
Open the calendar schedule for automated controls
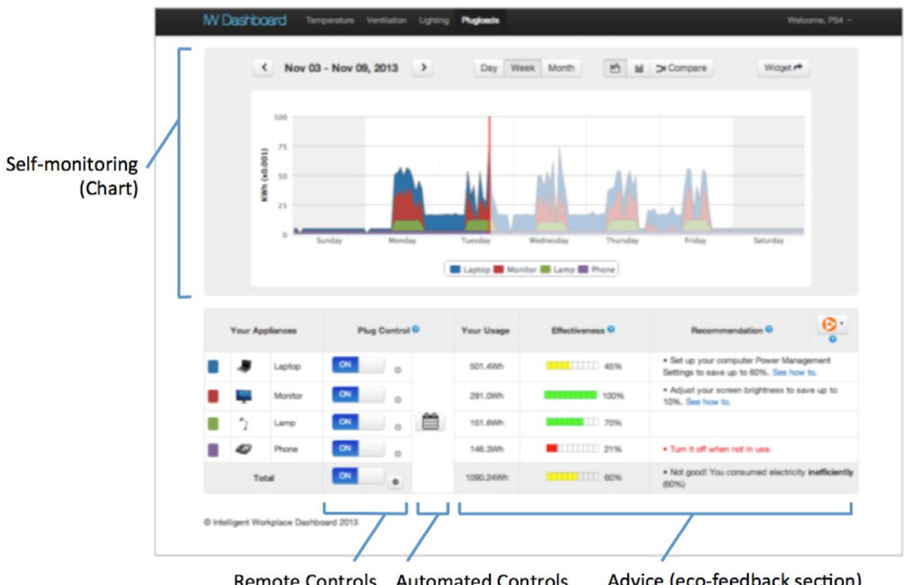pos(430,421)
